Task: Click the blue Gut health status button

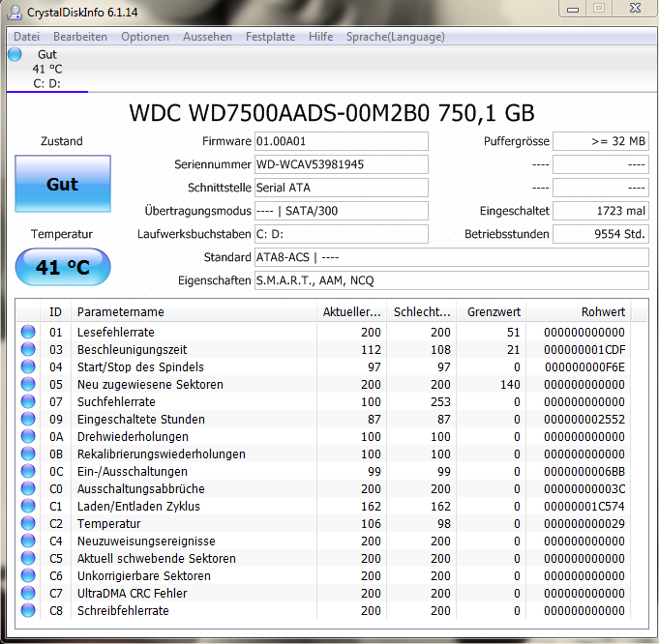Action: point(63,184)
